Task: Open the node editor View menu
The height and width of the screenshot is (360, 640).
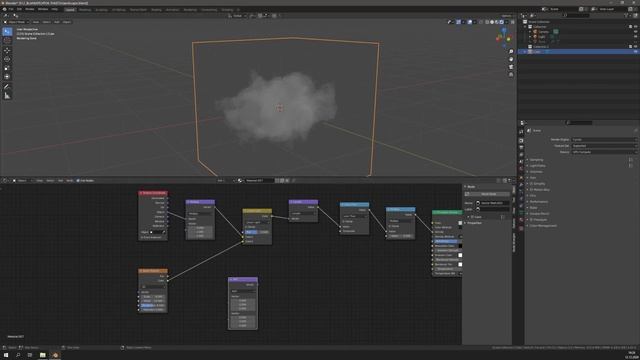Action: [x=40, y=180]
